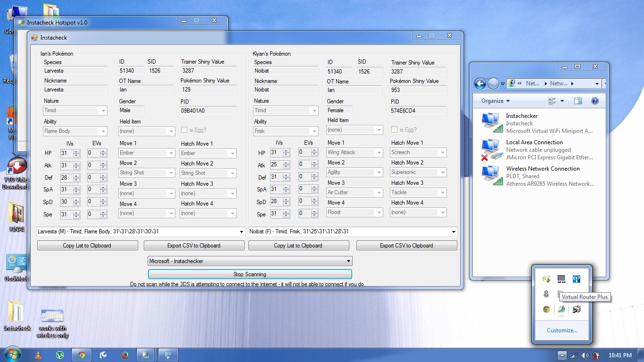
Task: Click the Noibat Nickname field
Action: coord(286,90)
